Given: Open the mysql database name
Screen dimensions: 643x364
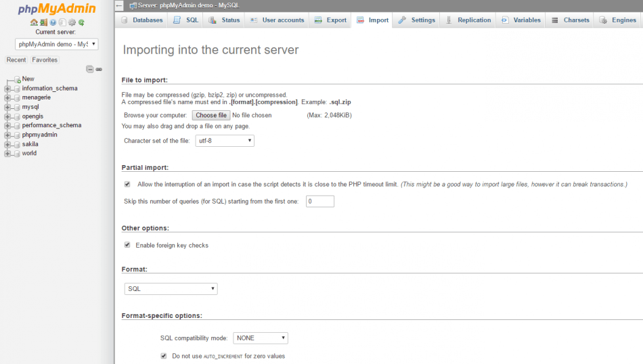Looking at the screenshot, I should pyautogui.click(x=30, y=107).
